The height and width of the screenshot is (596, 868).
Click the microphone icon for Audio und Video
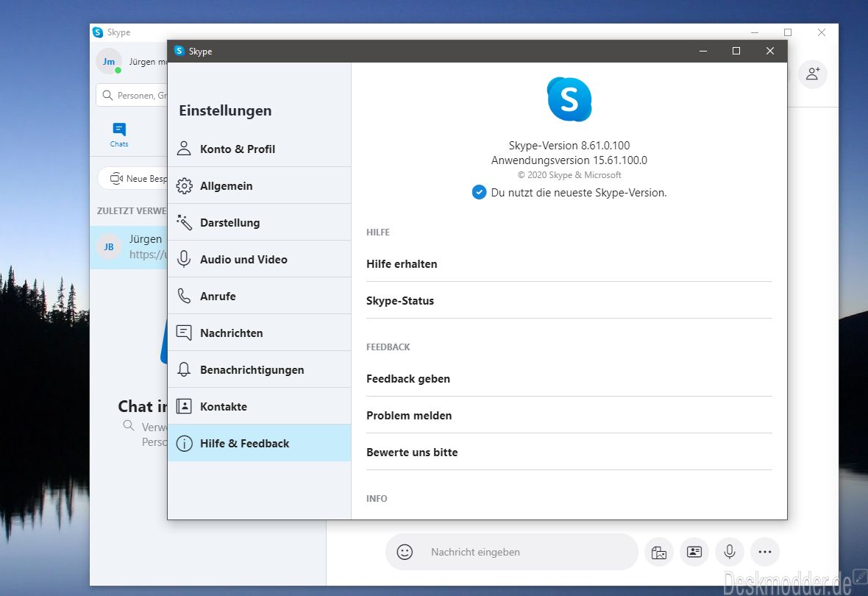pos(184,259)
